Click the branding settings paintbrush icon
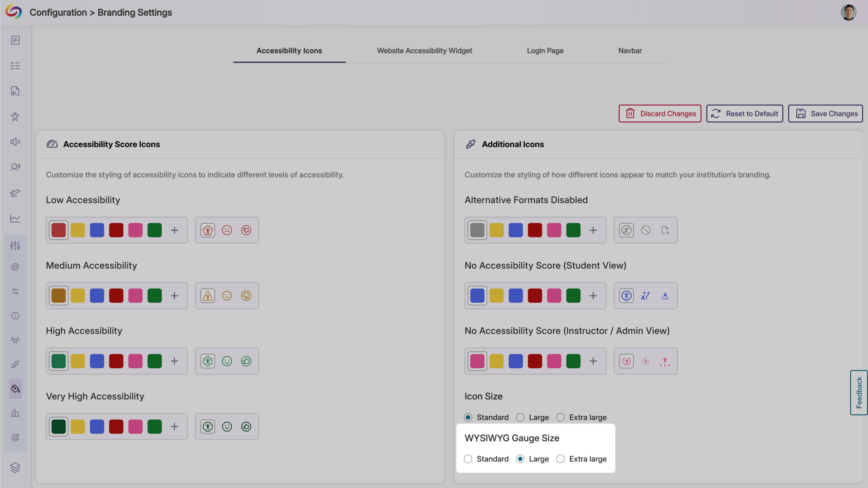Image resolution: width=868 pixels, height=488 pixels. pyautogui.click(x=16, y=389)
